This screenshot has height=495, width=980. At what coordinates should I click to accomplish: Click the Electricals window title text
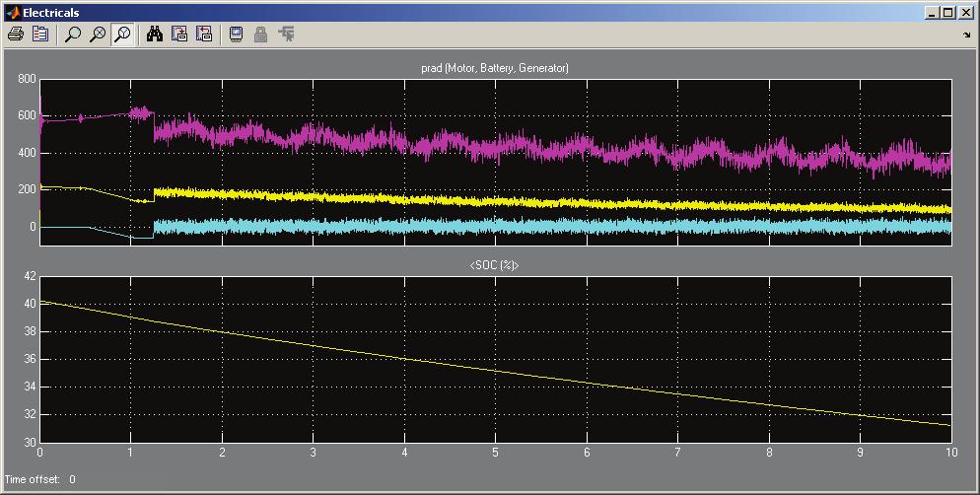coord(51,13)
